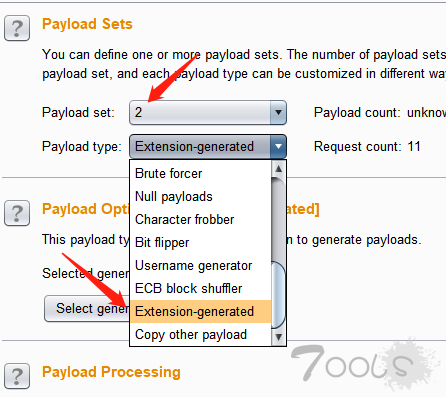Click the payload list scrollbar thumb
Screen dimensions: 446x397
tap(279, 295)
